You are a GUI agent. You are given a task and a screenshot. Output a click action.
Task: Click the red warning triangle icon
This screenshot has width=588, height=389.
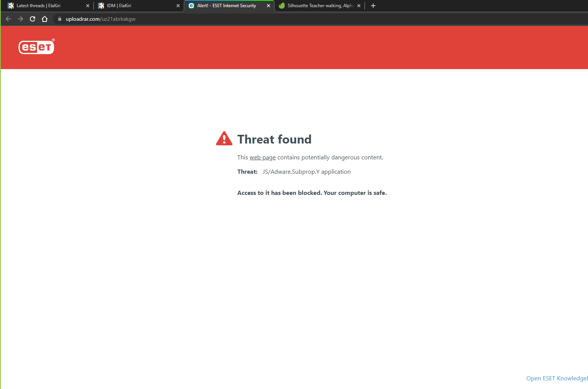click(x=224, y=139)
